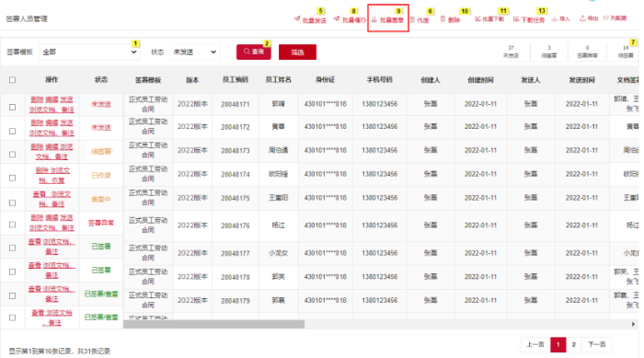Viewport: 644px width, 358px height.
Task: Click employee name 王重阳
Action: point(278,198)
